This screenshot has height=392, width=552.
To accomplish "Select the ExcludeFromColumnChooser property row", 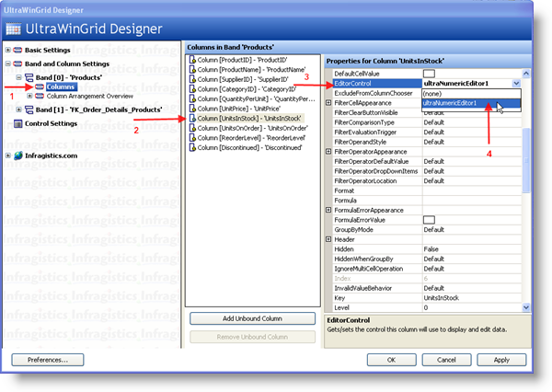I will click(377, 93).
